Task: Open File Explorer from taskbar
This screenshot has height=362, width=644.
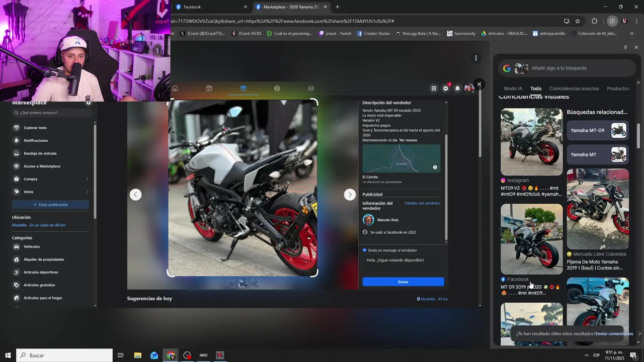Action: coord(137,355)
